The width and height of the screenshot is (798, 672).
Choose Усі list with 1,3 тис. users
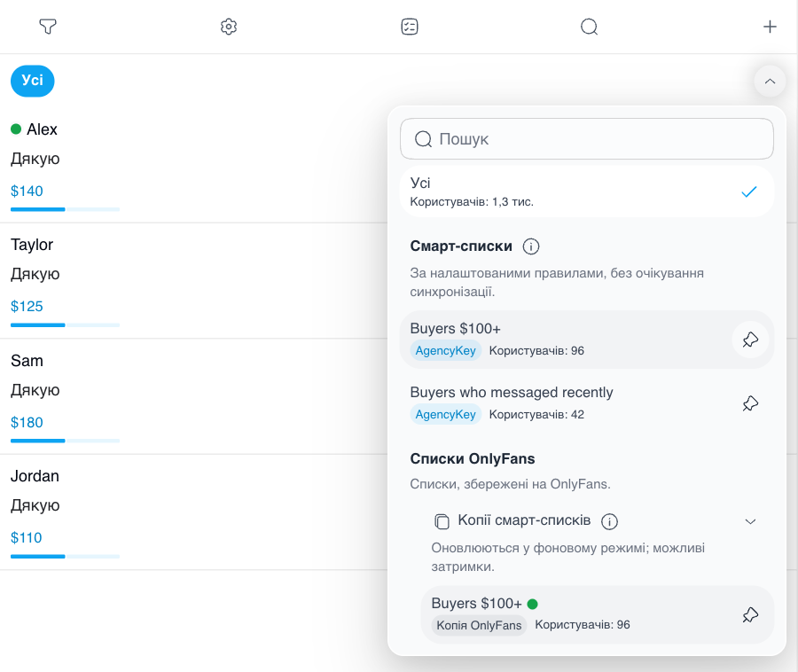coord(587,191)
